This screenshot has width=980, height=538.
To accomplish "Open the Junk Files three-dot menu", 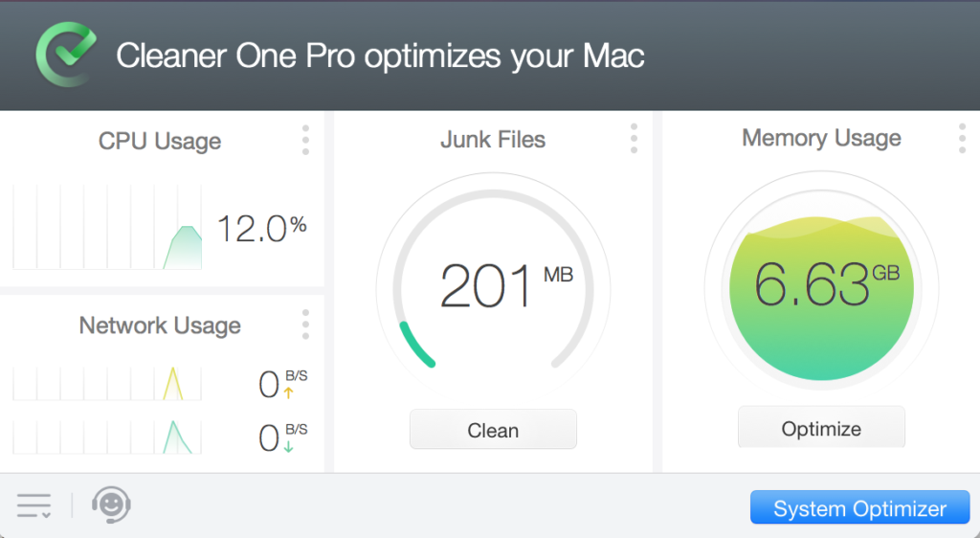I will coord(634,138).
